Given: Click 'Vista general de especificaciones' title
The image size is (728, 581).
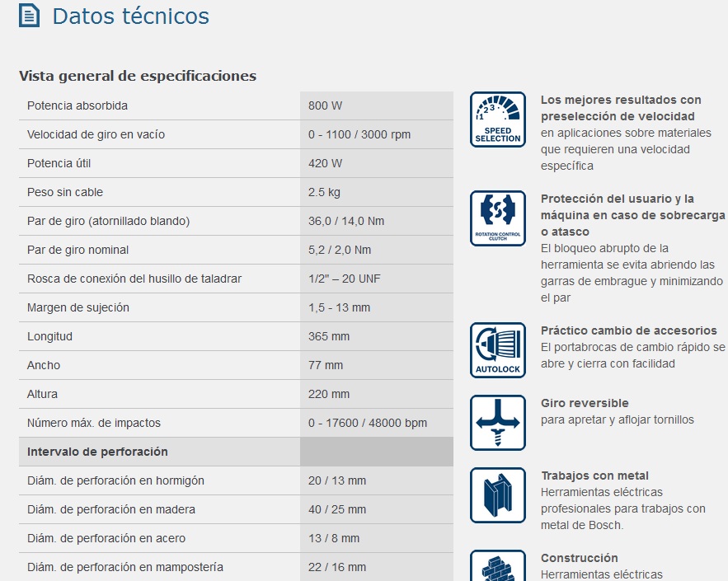Looking at the screenshot, I should [138, 76].
